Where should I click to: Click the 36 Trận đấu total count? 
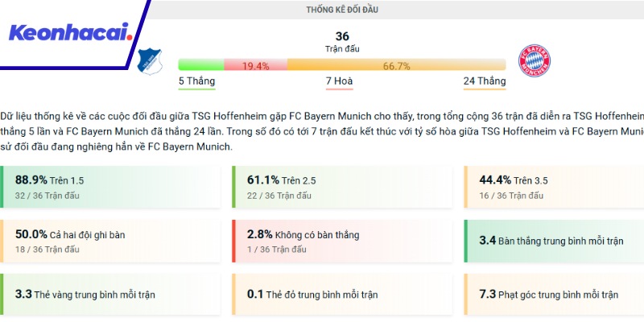point(342,41)
